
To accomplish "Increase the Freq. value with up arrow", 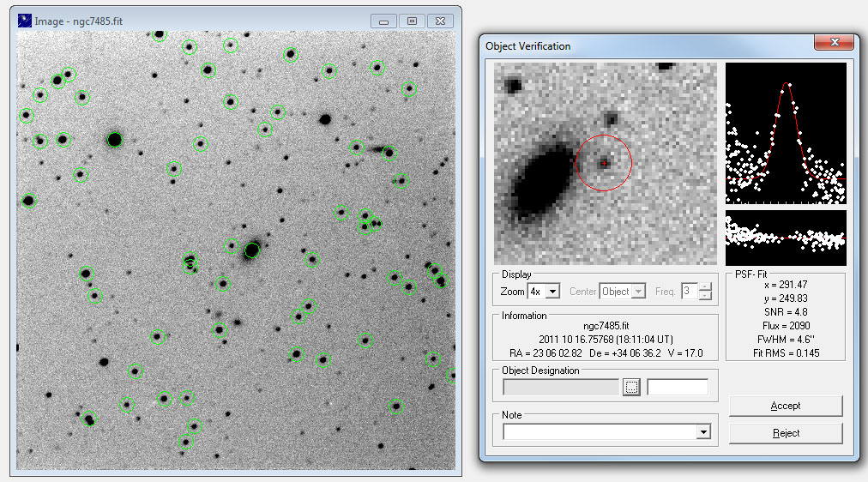I will pyautogui.click(x=705, y=287).
